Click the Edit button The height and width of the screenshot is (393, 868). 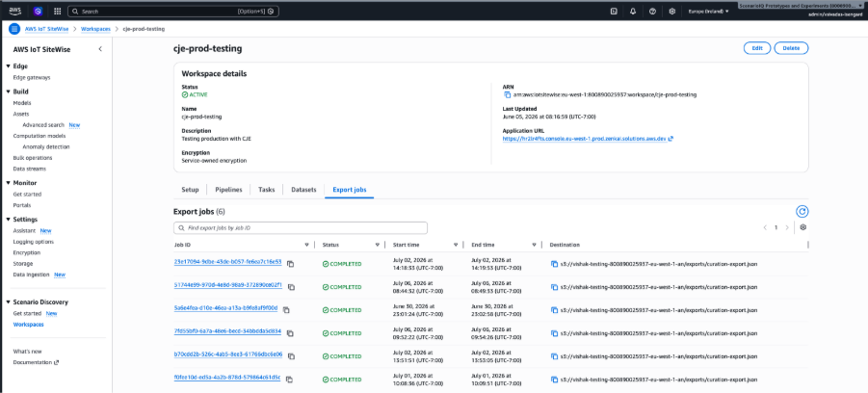coord(757,48)
